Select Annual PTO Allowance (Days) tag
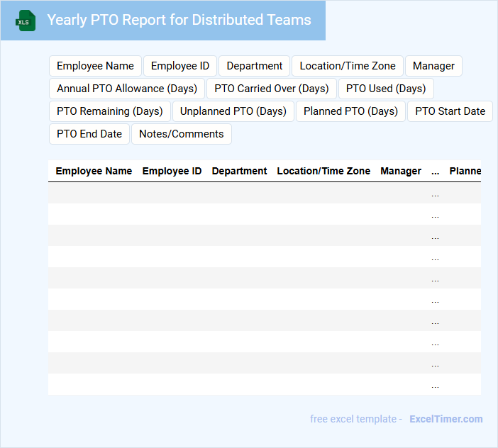This screenshot has width=498, height=448. 127,89
